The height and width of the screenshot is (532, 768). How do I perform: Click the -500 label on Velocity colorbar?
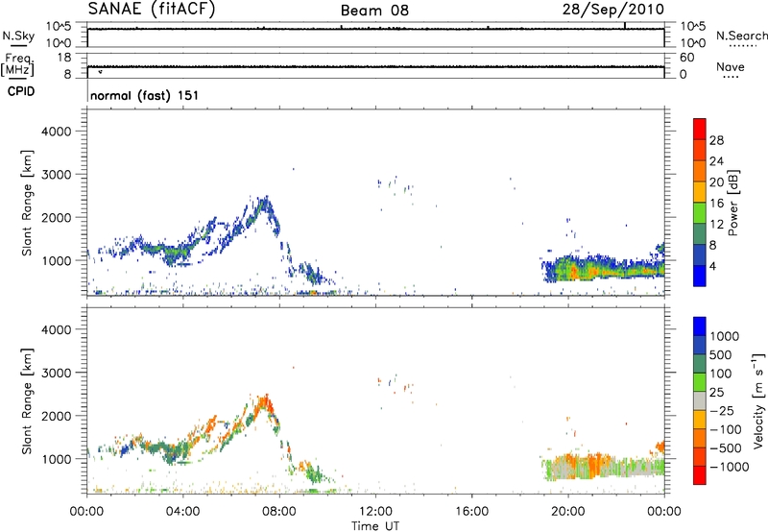(726, 448)
